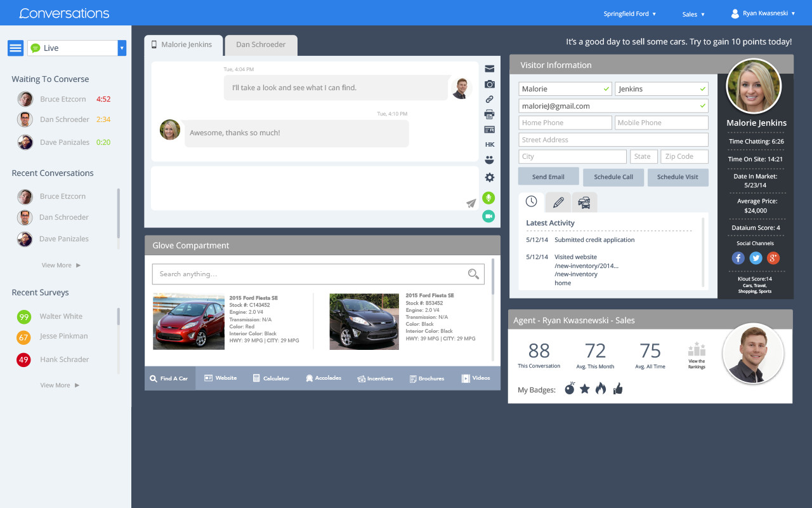Image resolution: width=812 pixels, height=508 pixels.
Task: Open Twitter social channel icon
Action: tap(756, 258)
